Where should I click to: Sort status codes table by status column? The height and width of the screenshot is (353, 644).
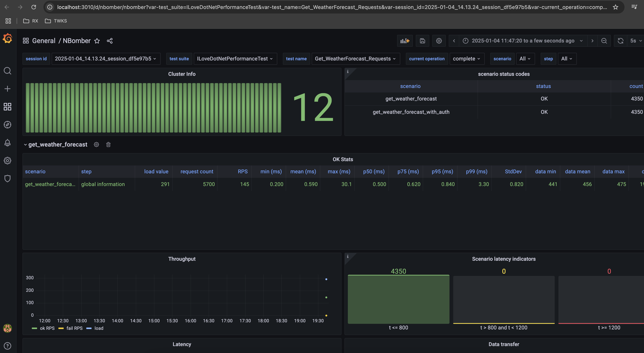pos(543,86)
